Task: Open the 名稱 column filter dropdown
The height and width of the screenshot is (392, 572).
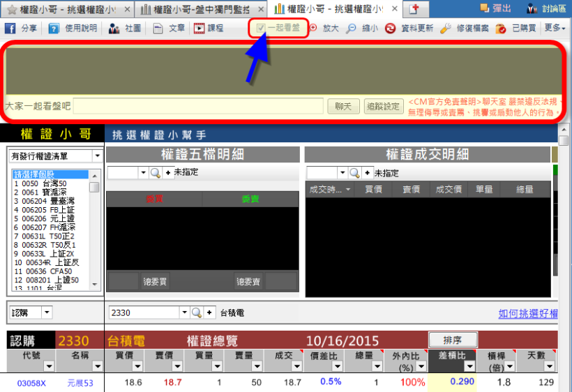Action: (98, 365)
